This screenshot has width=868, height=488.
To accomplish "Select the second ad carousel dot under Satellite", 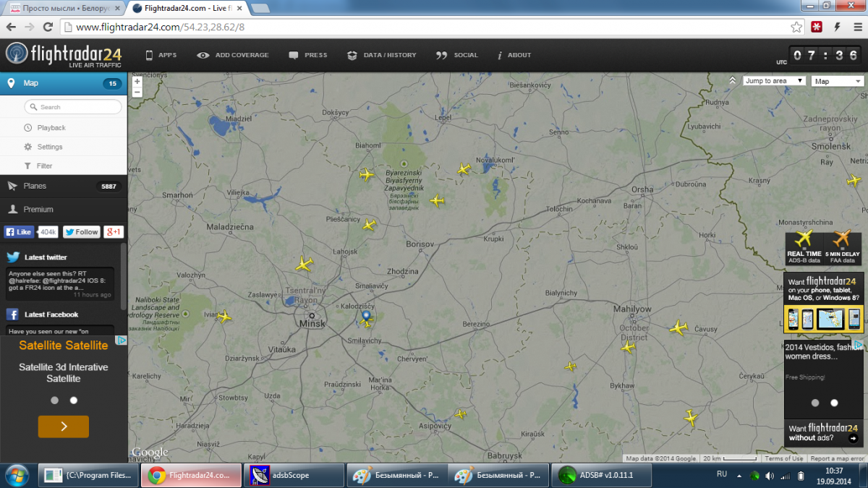I will [73, 400].
